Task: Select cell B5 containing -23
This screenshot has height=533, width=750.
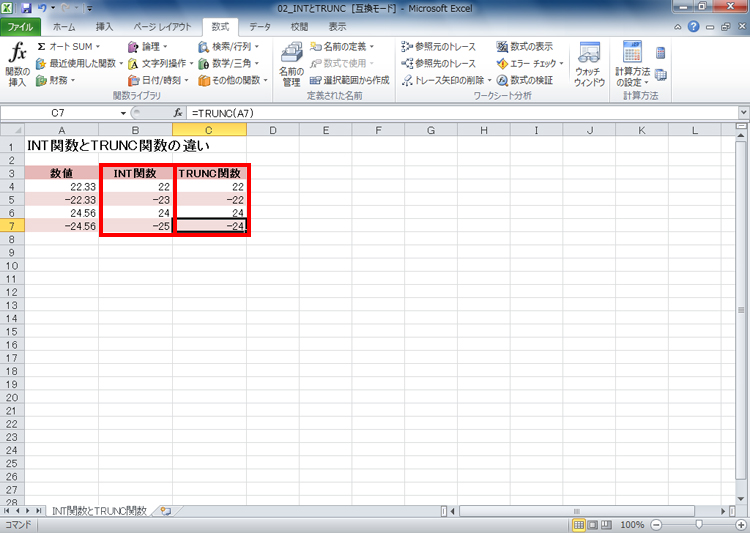Action: (135, 200)
